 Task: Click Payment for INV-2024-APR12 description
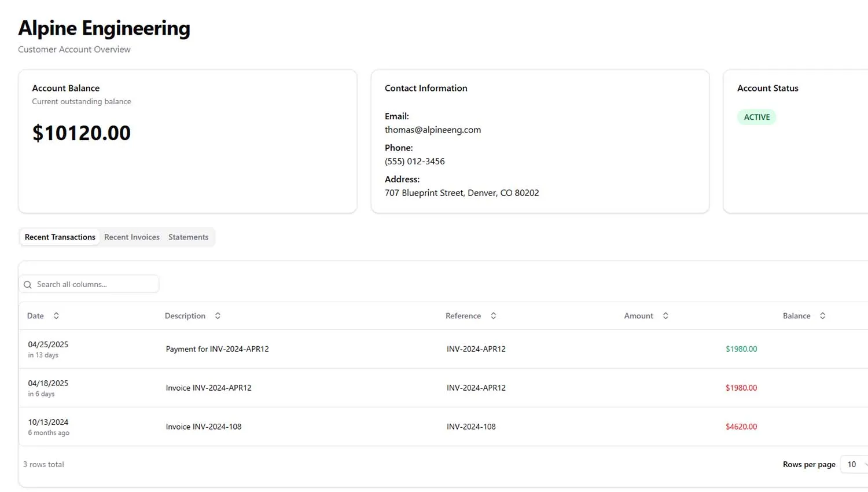(x=218, y=349)
